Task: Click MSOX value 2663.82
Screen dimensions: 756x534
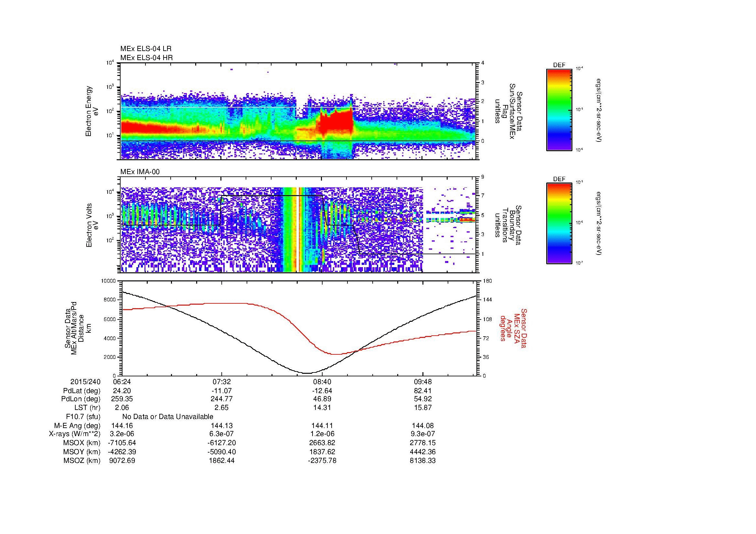Action: click(x=322, y=443)
